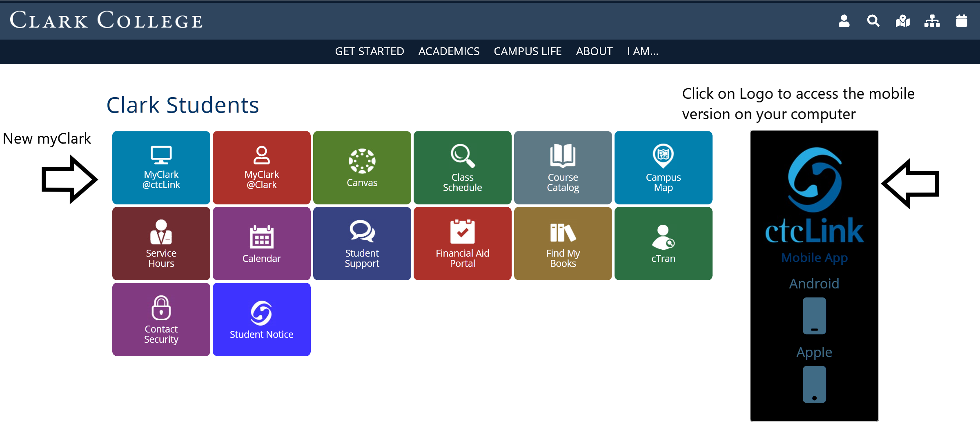Click the Find My Books tile
The image size is (980, 439).
(563, 243)
